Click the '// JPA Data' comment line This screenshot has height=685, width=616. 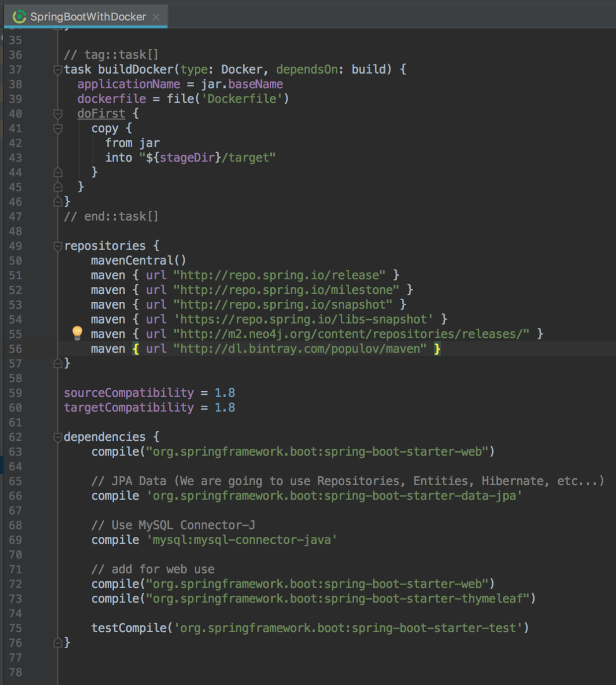[x=348, y=481]
